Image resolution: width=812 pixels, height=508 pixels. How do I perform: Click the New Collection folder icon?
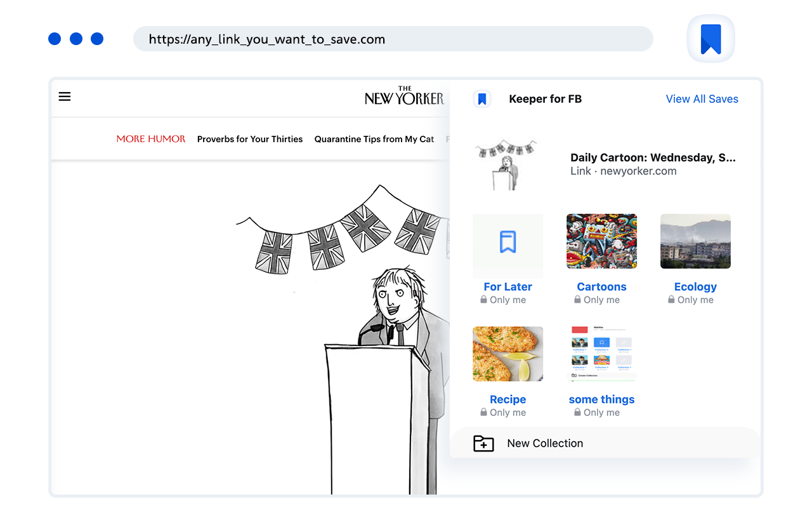(483, 443)
